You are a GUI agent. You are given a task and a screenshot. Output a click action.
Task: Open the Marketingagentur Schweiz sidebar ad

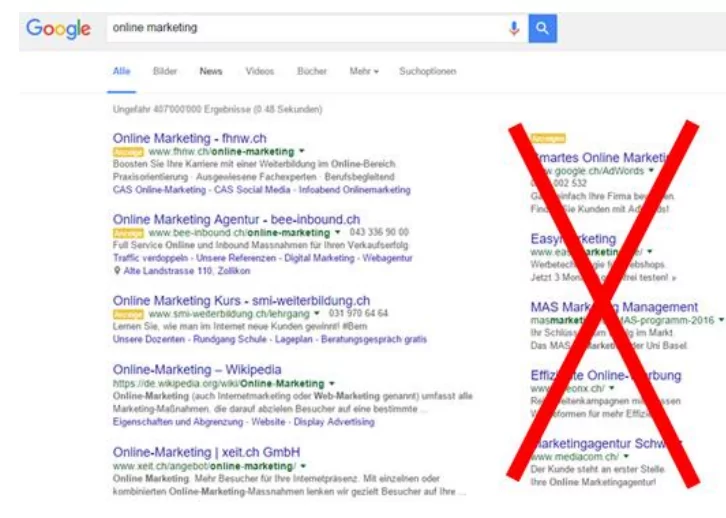606,443
